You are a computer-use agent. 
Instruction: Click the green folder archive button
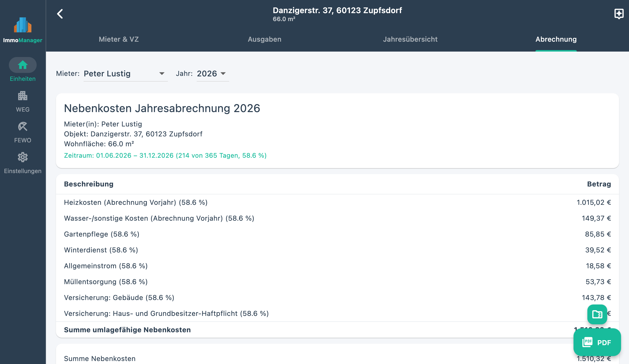pyautogui.click(x=597, y=314)
